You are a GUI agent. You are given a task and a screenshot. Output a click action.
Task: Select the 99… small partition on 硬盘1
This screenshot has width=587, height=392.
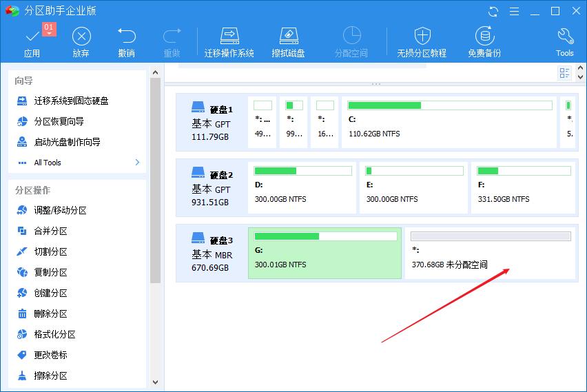click(x=293, y=122)
